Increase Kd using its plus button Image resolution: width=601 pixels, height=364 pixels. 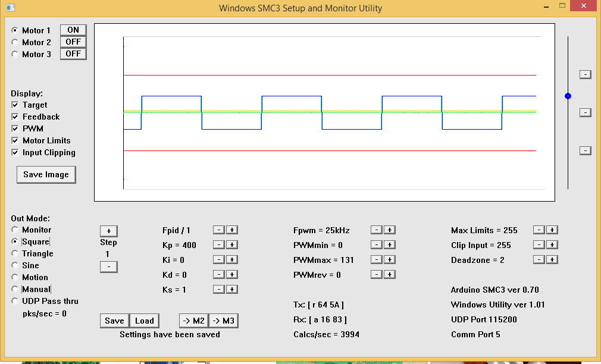(x=232, y=275)
